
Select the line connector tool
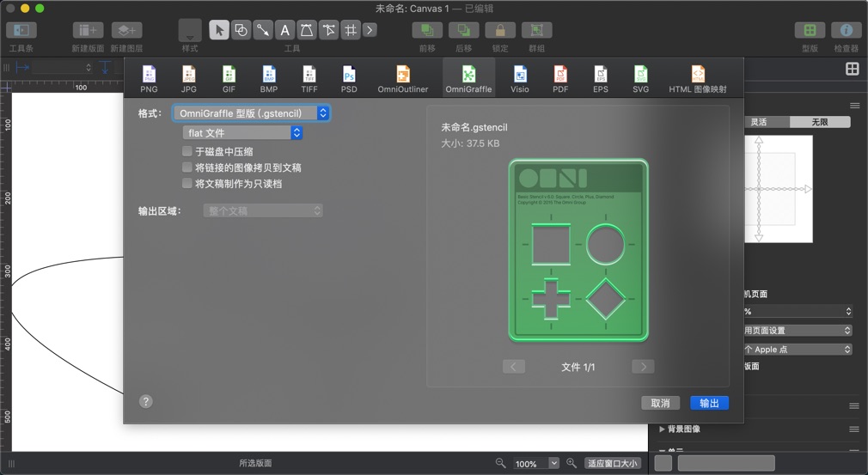point(263,30)
